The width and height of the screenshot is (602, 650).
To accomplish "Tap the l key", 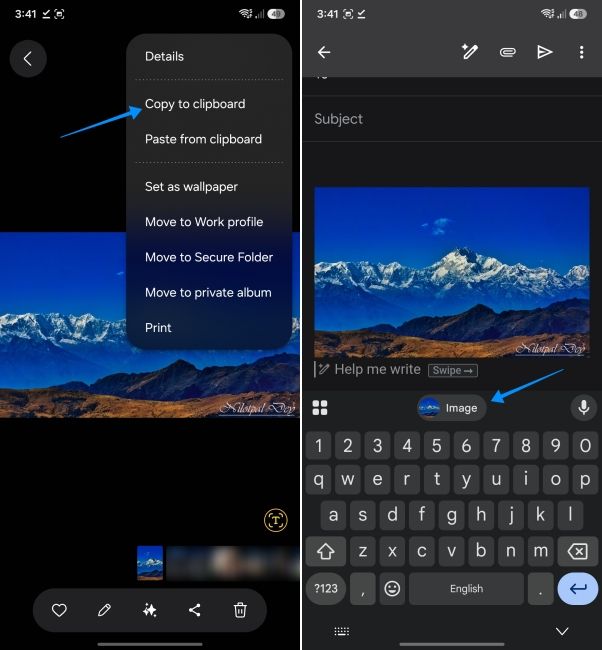I will (570, 515).
